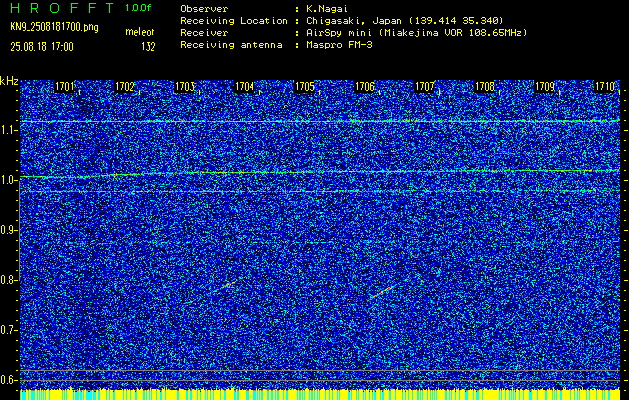Click the 0.9 frequency axis label
The image size is (629, 400).
click(6, 230)
